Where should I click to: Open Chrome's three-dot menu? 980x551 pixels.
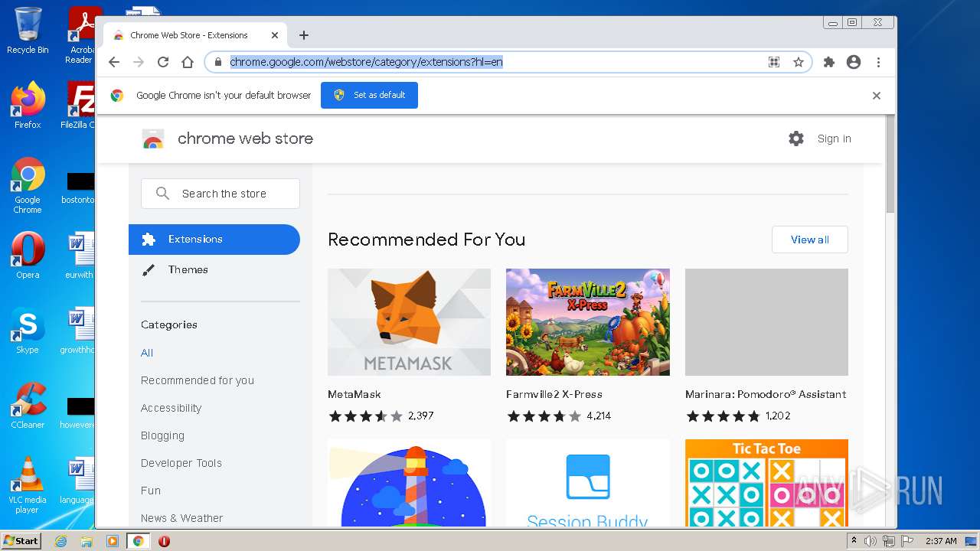(x=878, y=62)
